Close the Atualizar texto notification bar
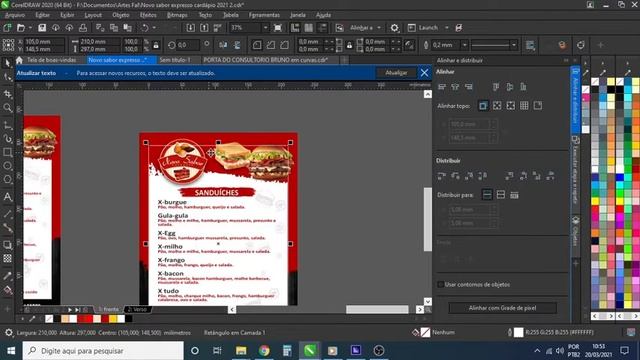Viewport: 640px width, 360px height. tap(424, 73)
